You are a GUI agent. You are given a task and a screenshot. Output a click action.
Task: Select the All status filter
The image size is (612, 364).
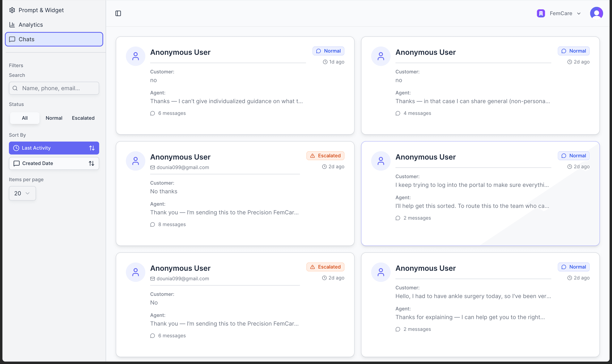24,118
